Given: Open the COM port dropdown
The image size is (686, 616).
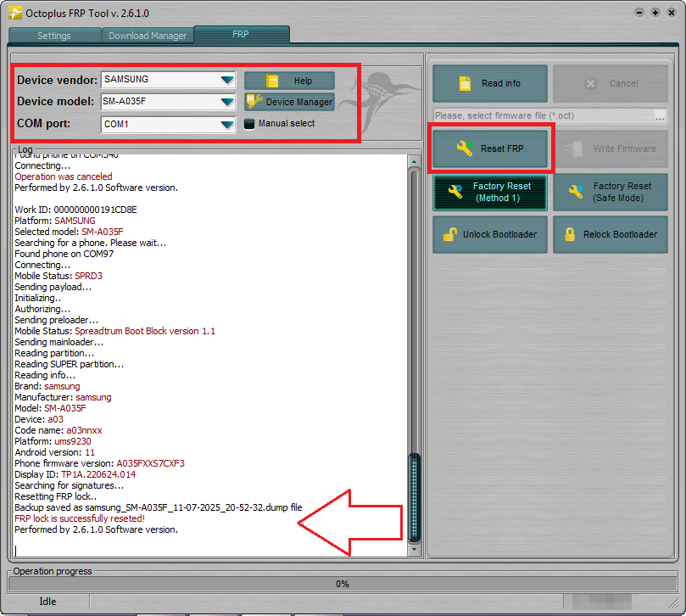Looking at the screenshot, I should (x=226, y=125).
